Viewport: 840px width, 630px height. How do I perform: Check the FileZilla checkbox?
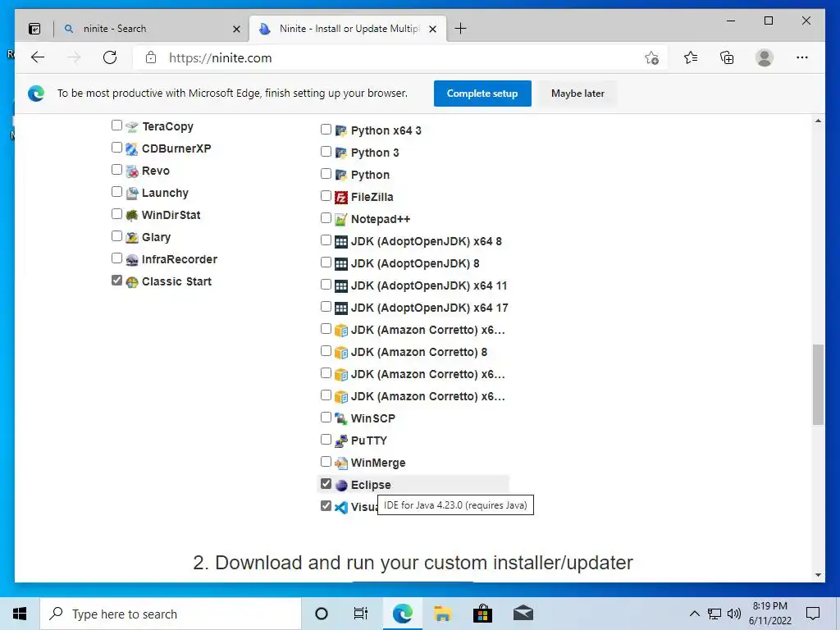click(326, 195)
